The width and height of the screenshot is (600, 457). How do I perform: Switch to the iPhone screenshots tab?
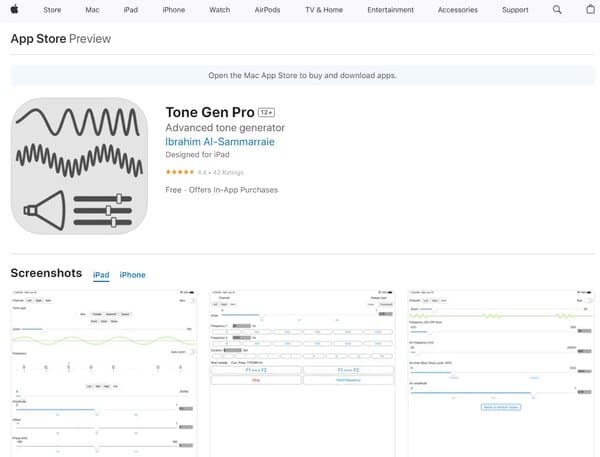click(132, 275)
